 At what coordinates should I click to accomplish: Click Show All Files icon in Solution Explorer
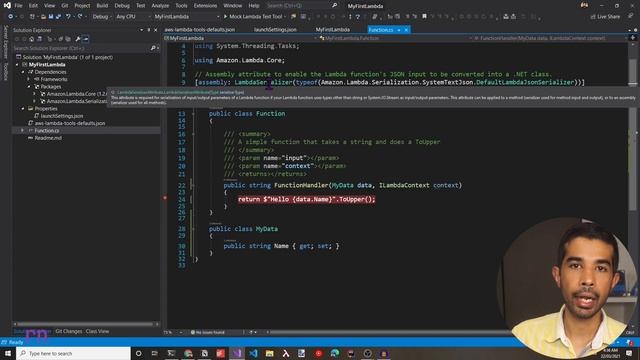[68, 39]
